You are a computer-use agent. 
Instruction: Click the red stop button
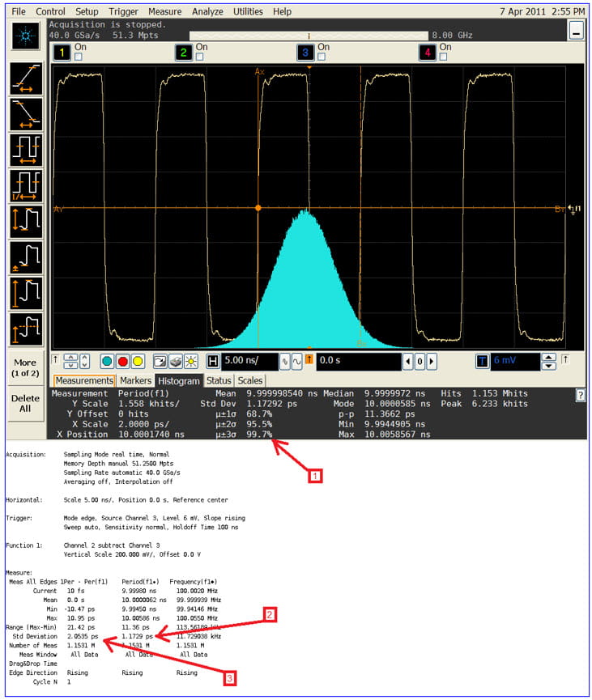point(123,361)
